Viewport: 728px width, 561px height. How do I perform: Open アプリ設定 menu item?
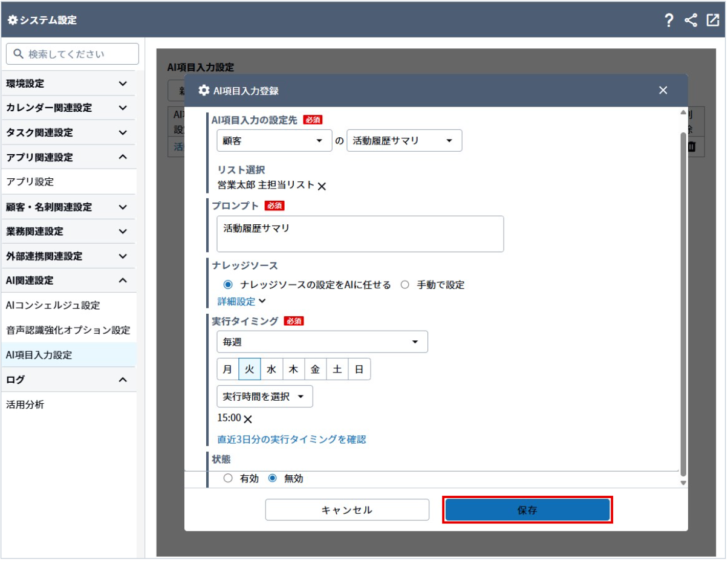click(68, 181)
